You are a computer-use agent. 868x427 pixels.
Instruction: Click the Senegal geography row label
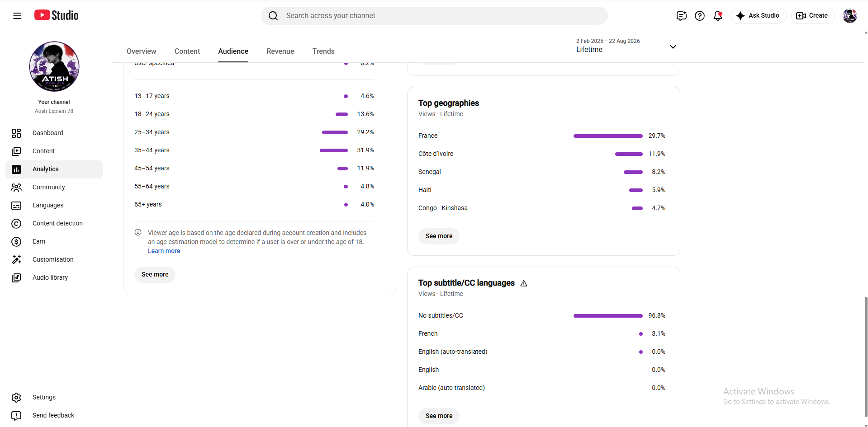[430, 172]
